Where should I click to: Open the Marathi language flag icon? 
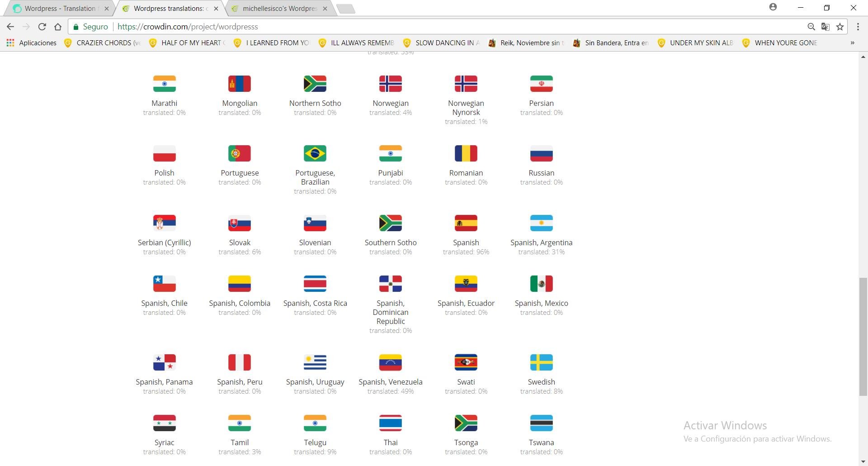pos(164,84)
